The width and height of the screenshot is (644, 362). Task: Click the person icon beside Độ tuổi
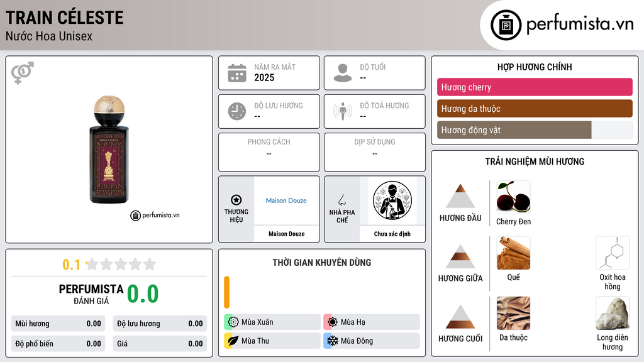pos(343,73)
